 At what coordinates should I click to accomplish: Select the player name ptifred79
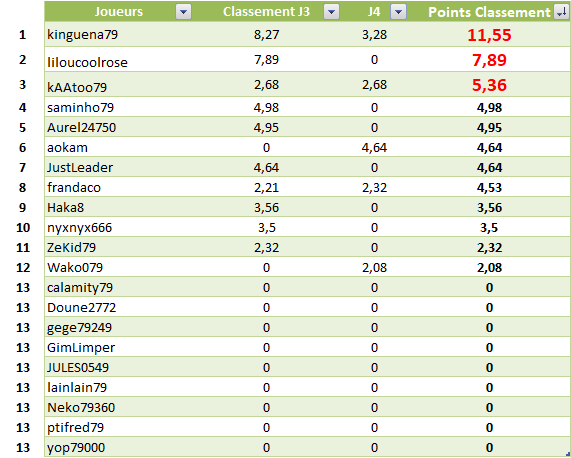(75, 427)
